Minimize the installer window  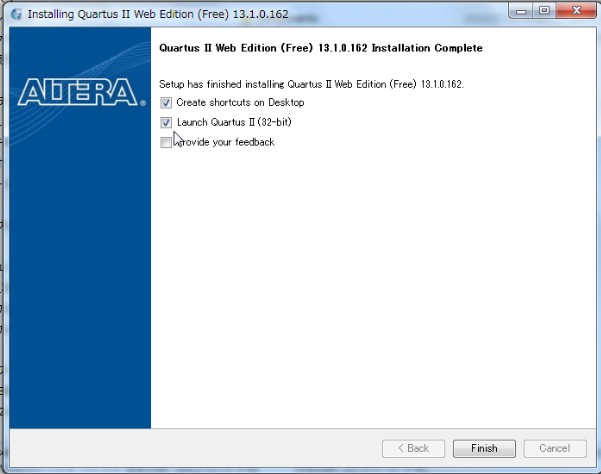click(x=521, y=11)
